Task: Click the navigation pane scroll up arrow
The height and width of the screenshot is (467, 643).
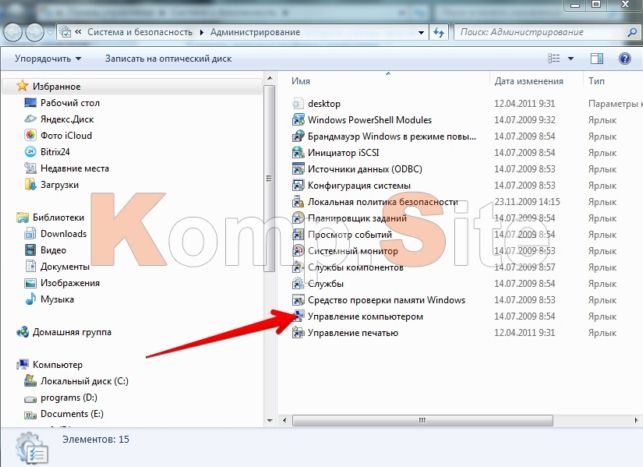Action: click(269, 78)
